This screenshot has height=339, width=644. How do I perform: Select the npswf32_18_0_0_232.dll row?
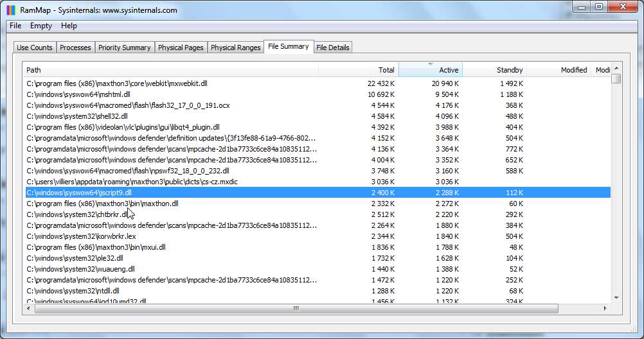[x=318, y=171]
